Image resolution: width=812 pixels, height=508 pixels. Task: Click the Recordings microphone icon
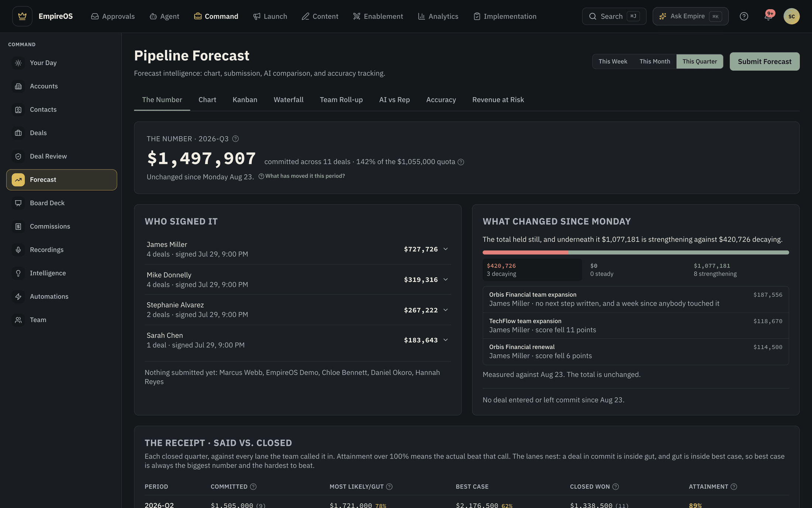pyautogui.click(x=18, y=250)
